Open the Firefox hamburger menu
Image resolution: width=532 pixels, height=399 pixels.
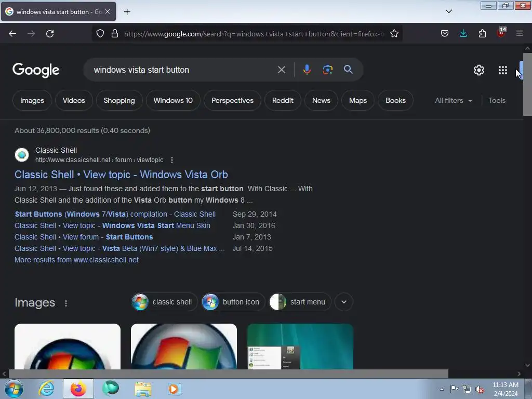tap(520, 34)
